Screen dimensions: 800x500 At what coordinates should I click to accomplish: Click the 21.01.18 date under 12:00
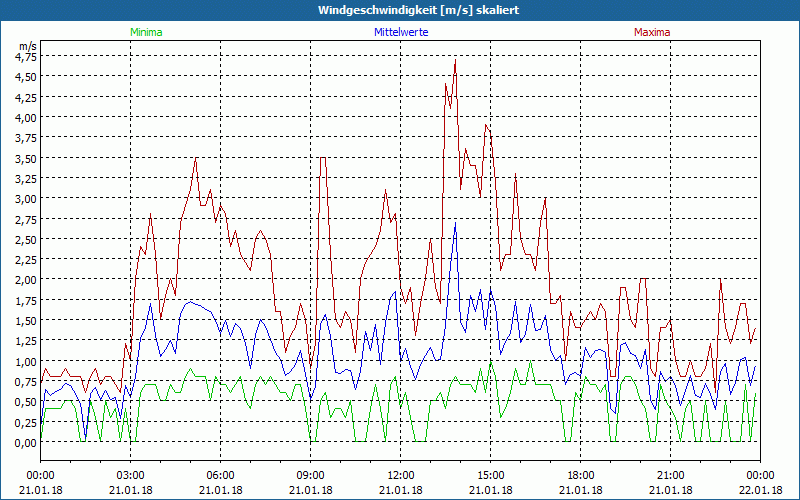click(401, 490)
